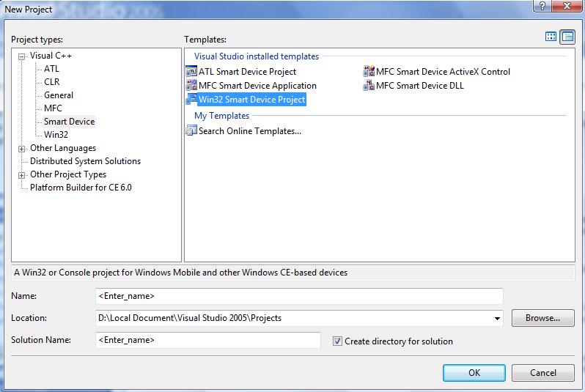Focus the project Name input field

pos(299,296)
